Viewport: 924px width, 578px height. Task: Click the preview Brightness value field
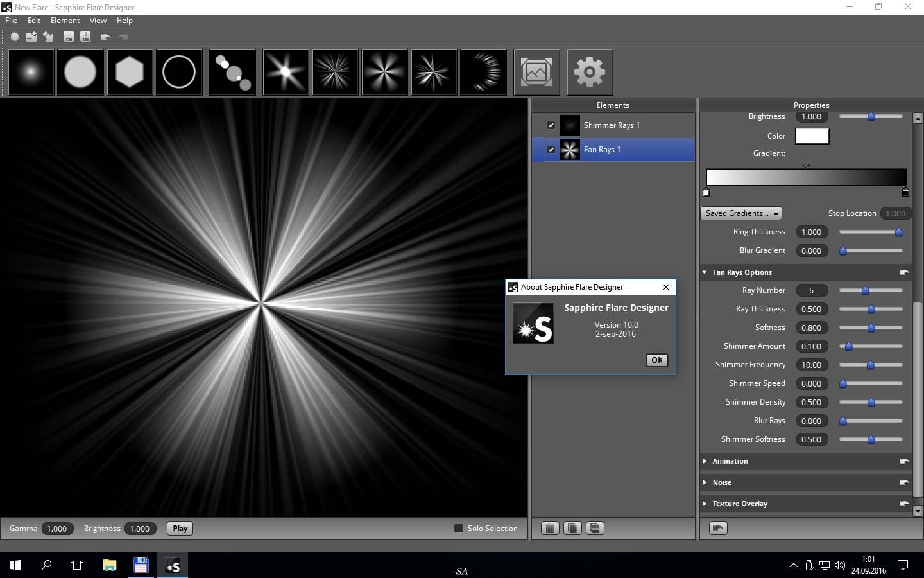139,529
